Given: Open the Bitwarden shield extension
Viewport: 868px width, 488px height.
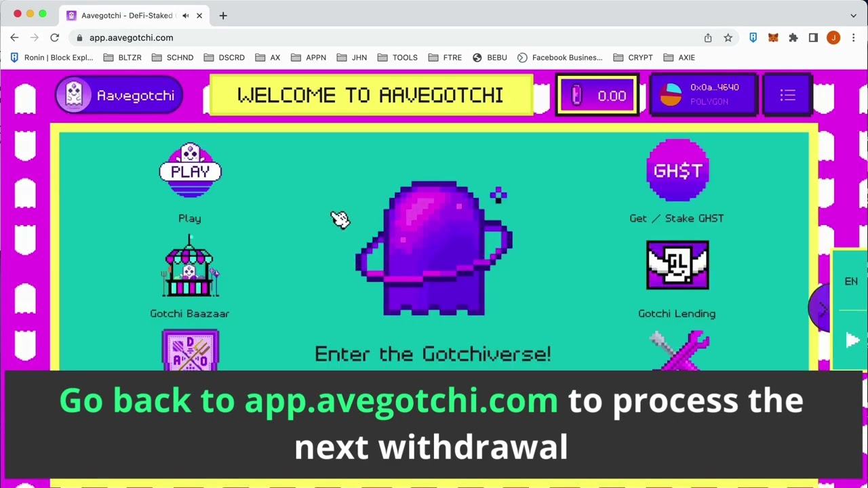Looking at the screenshot, I should pyautogui.click(x=753, y=38).
